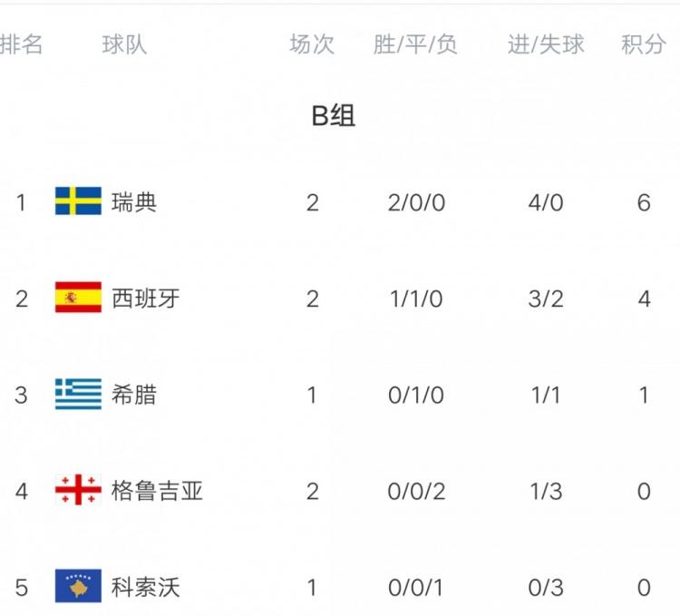Open team 希腊 details
The height and width of the screenshot is (616, 680).
point(134,395)
